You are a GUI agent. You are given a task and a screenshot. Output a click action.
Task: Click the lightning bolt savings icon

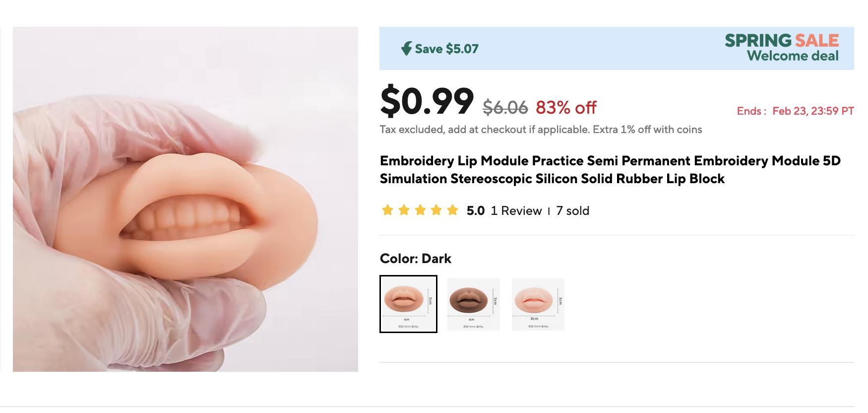tap(406, 49)
